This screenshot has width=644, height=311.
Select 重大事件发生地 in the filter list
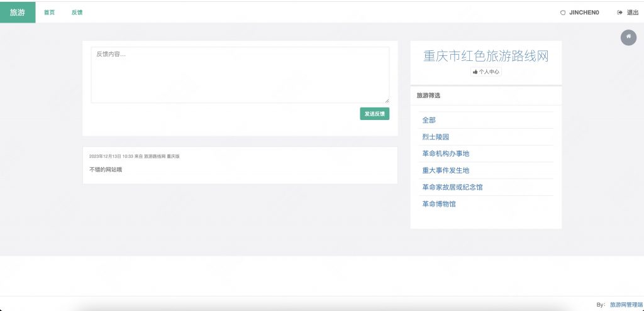pos(445,170)
